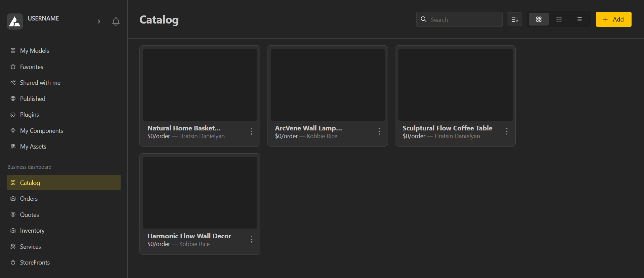Click the Favorites star icon

pyautogui.click(x=13, y=67)
